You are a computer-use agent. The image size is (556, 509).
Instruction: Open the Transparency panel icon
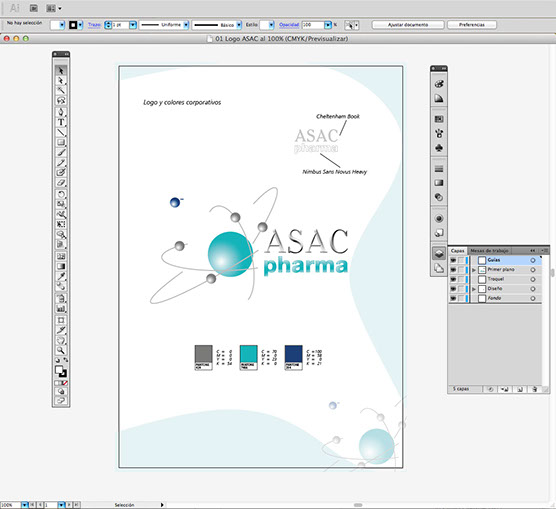pyautogui.click(x=439, y=197)
